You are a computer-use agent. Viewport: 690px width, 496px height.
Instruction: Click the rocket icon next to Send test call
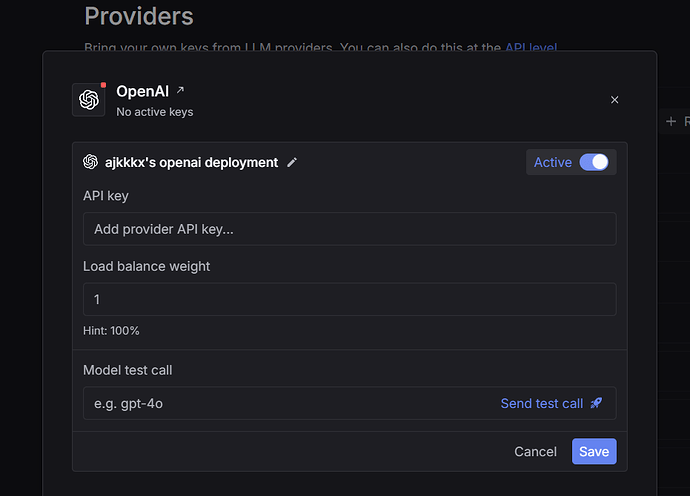pyautogui.click(x=596, y=403)
